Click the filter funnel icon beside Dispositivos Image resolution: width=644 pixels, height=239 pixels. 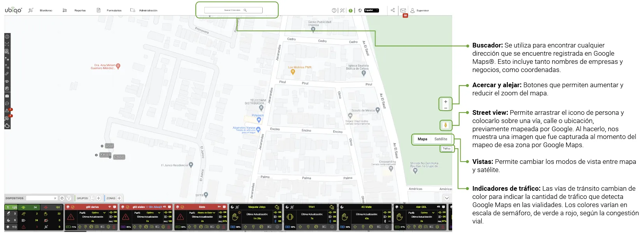(x=69, y=198)
